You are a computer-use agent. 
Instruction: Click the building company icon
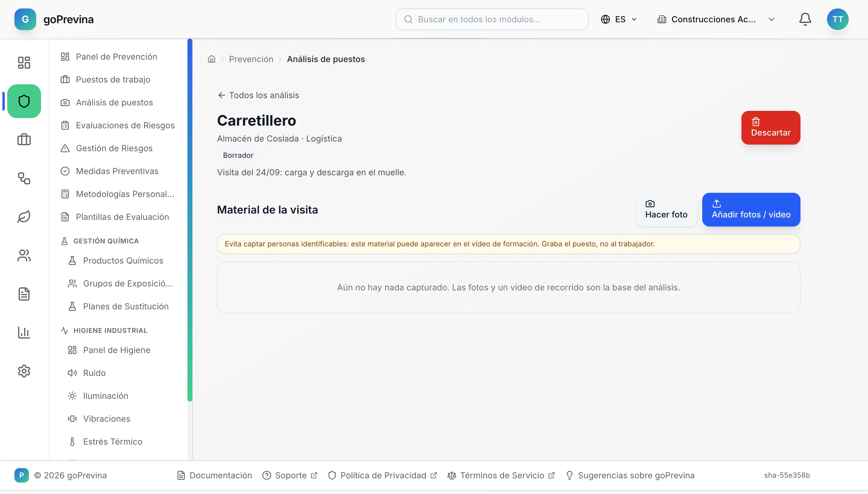662,19
